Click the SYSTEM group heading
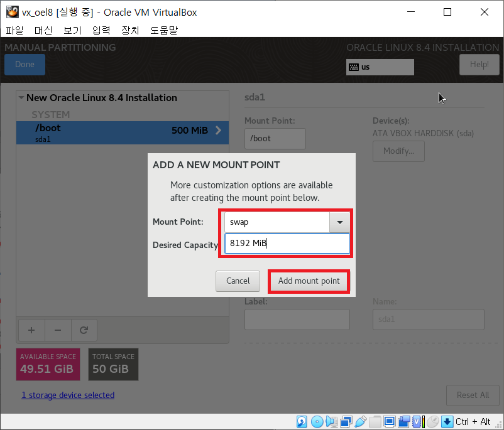 click(x=50, y=115)
